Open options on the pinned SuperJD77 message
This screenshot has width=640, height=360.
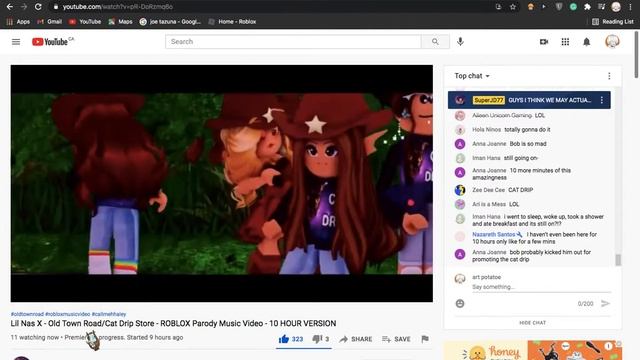(x=602, y=100)
